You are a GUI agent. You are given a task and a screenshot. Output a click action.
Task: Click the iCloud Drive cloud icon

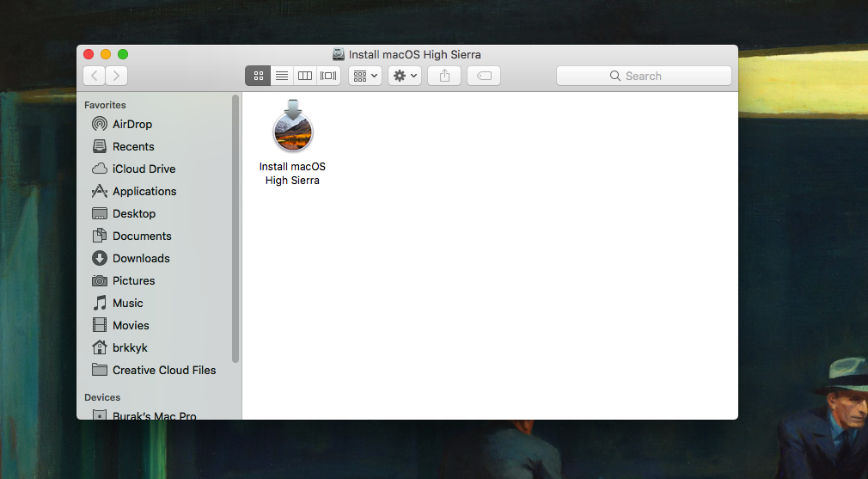click(x=100, y=169)
